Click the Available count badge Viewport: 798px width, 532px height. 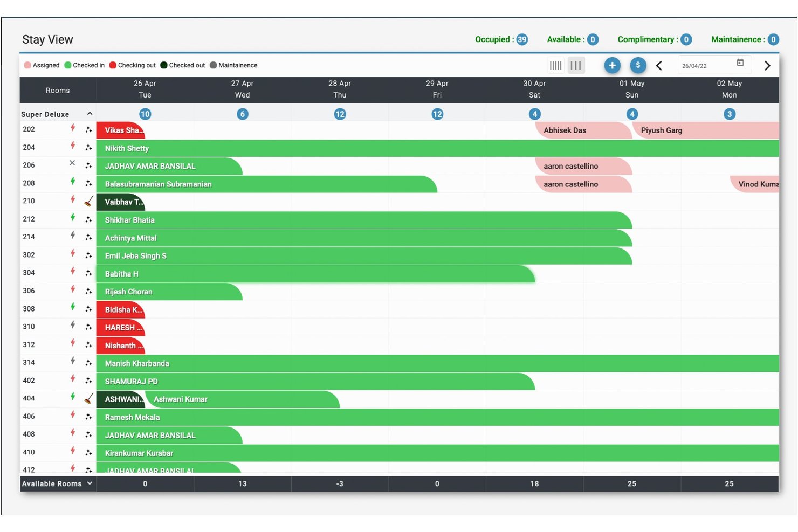[x=593, y=39]
